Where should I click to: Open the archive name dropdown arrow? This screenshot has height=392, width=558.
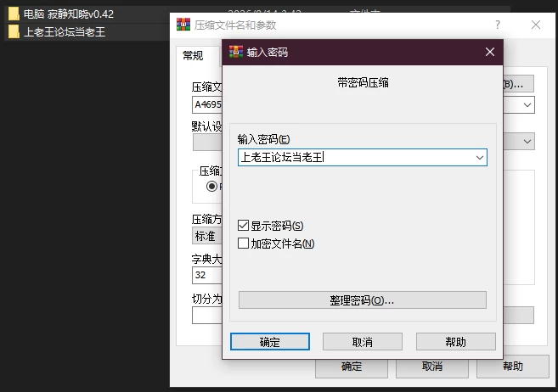527,105
